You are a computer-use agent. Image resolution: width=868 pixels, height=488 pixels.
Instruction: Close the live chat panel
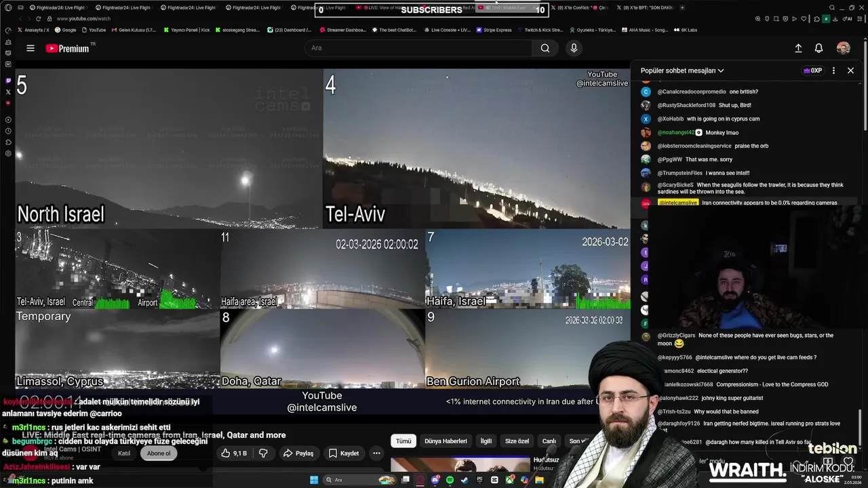pyautogui.click(x=850, y=70)
